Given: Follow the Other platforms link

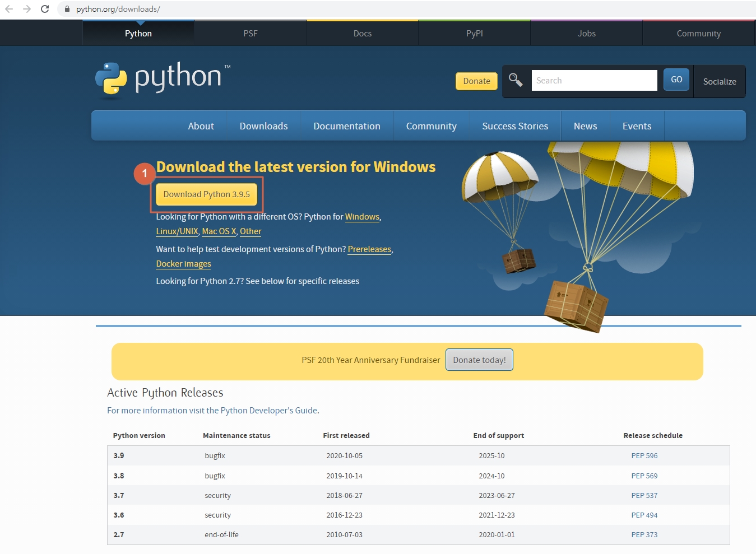Looking at the screenshot, I should 251,231.
